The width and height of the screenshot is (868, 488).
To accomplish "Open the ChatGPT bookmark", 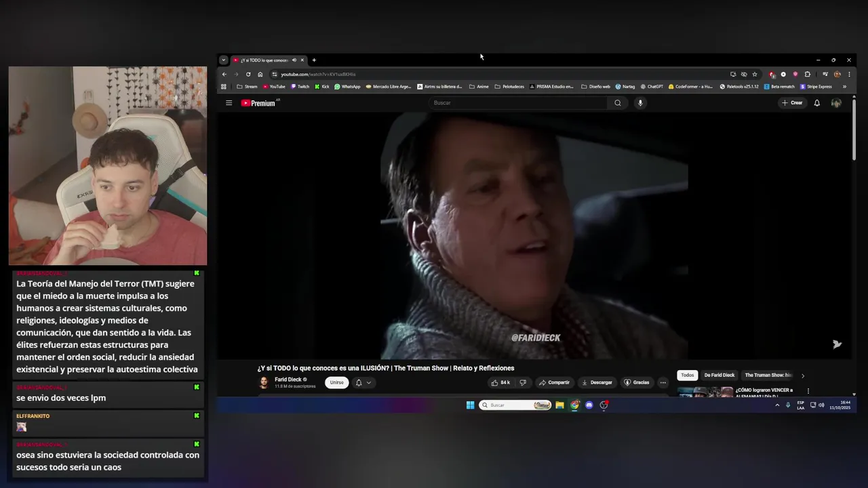I will (x=652, y=87).
